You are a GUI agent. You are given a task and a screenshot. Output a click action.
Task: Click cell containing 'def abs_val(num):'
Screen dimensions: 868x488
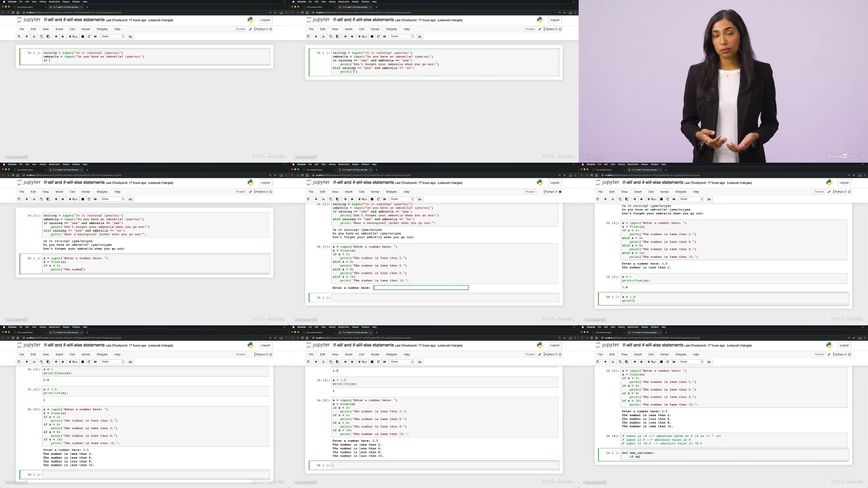pos(733,455)
